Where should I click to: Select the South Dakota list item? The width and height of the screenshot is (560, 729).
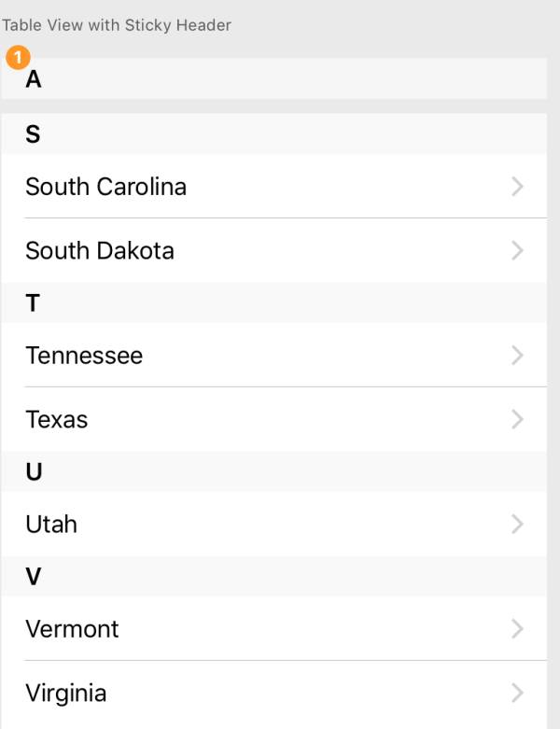pos(273,250)
